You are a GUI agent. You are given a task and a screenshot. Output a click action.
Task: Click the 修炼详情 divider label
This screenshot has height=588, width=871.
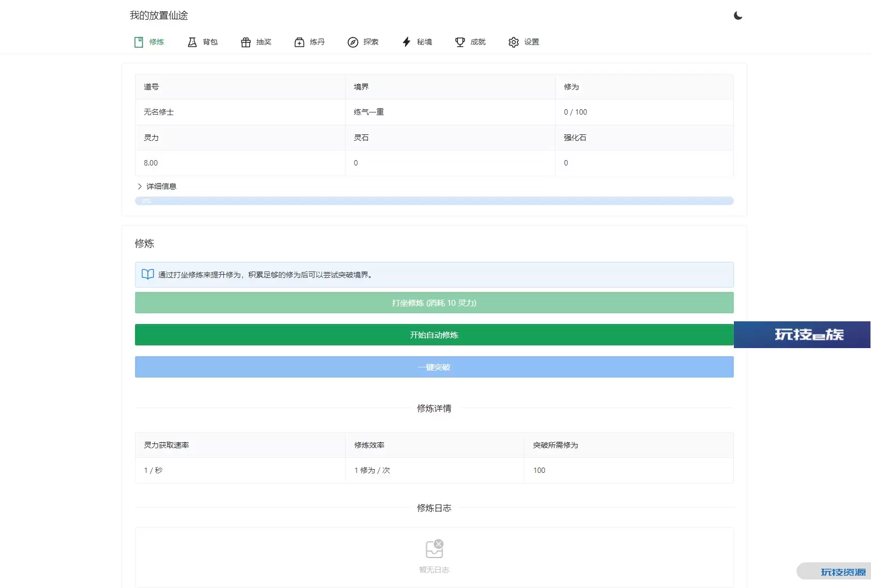434,408
